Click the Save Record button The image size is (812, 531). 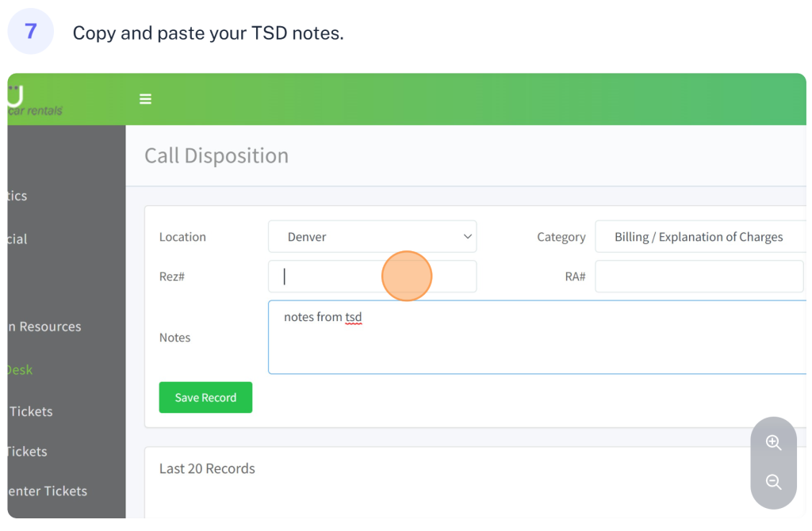point(205,398)
